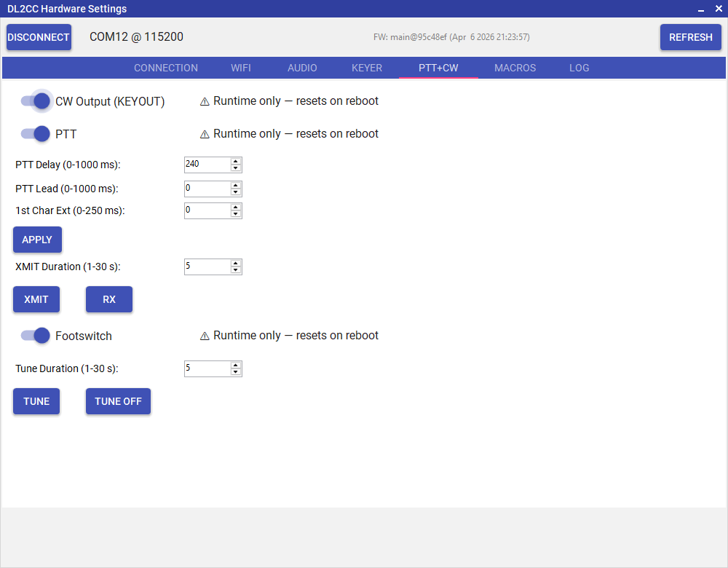Select the PTT+CW tab
This screenshot has height=568, width=728.
438,68
